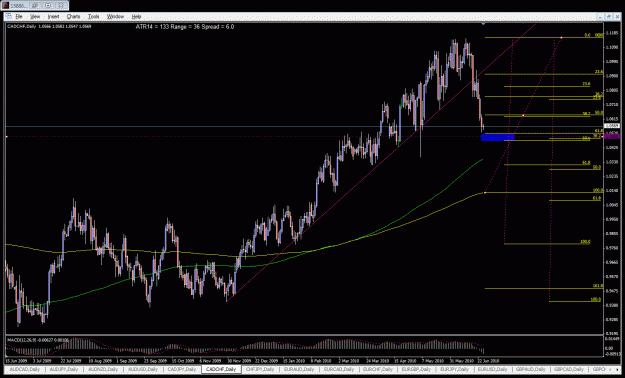Switch to the EURCAD,Daily chart tab

[338, 369]
